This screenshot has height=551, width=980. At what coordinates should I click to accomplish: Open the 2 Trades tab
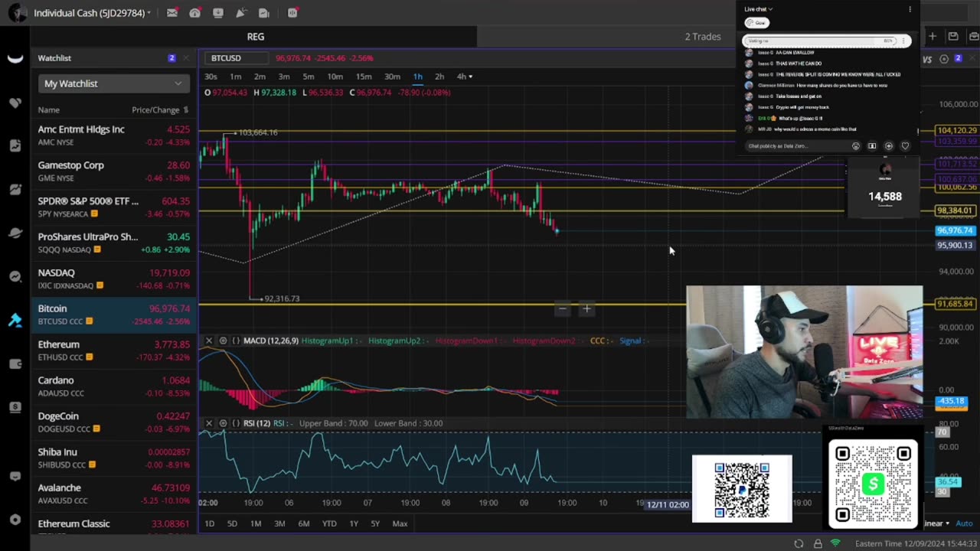coord(702,36)
